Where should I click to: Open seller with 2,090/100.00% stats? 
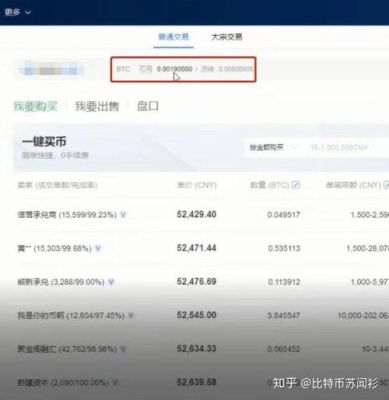[x=63, y=382]
